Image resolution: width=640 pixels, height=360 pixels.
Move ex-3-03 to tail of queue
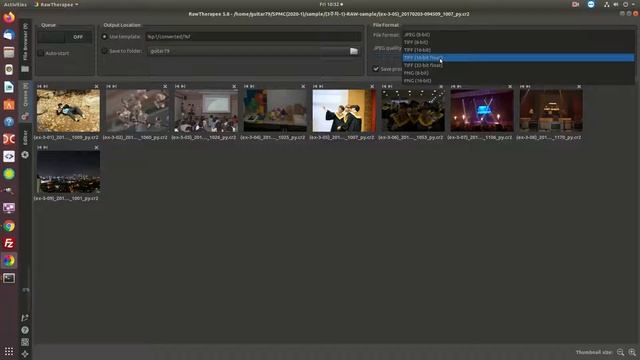tap(183, 87)
